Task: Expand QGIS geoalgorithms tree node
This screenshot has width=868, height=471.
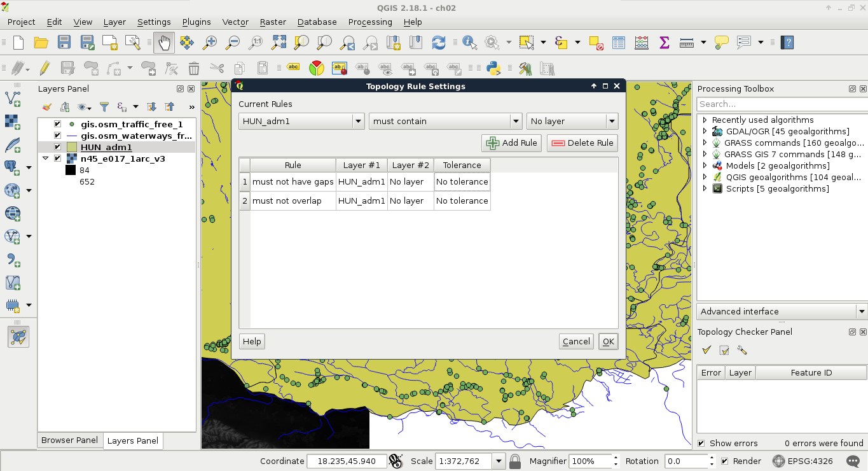Action: [x=705, y=177]
